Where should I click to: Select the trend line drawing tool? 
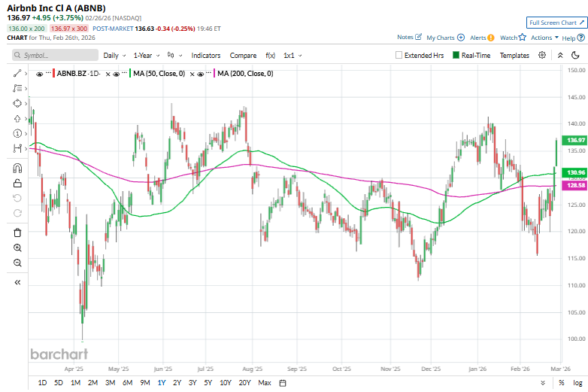[17, 73]
